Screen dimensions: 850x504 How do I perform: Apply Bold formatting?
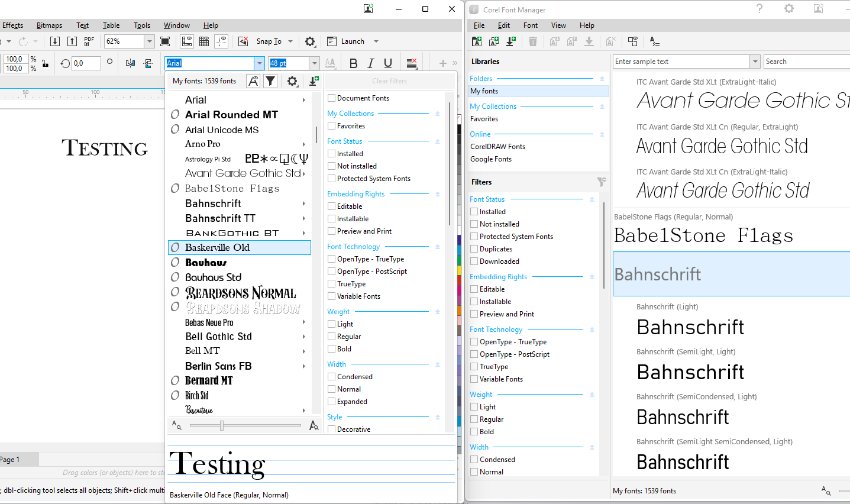tap(353, 63)
